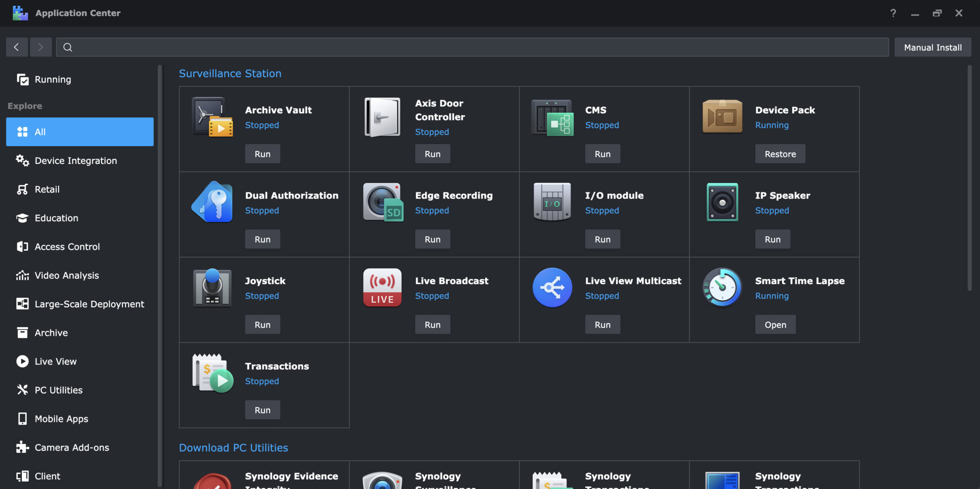Click the Application Center logo icon
980x489 pixels.
point(20,13)
